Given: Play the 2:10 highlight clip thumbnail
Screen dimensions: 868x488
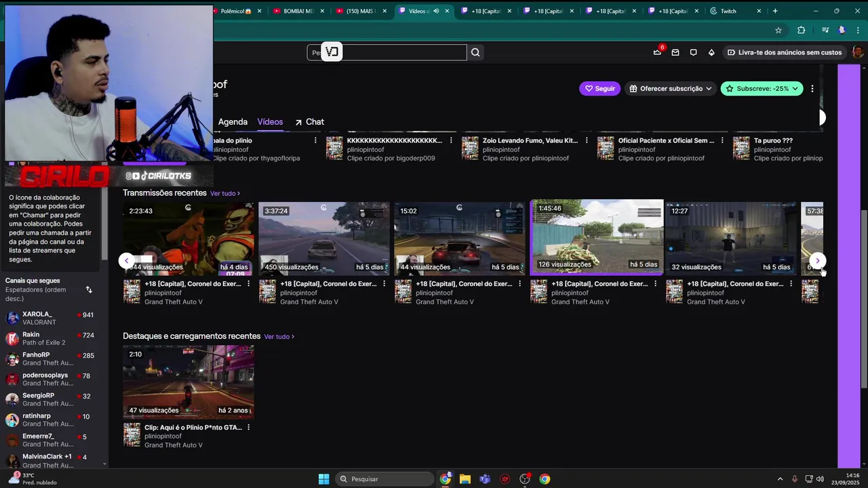Looking at the screenshot, I should click(x=189, y=382).
